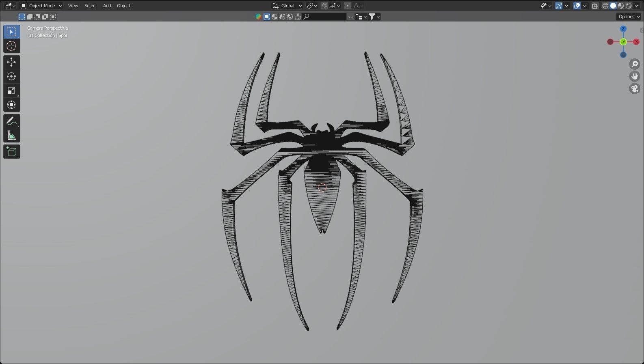Set selection mode to new selection

point(22,17)
